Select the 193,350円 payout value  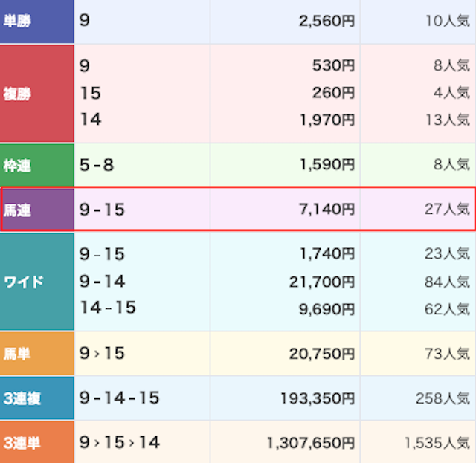click(x=318, y=398)
